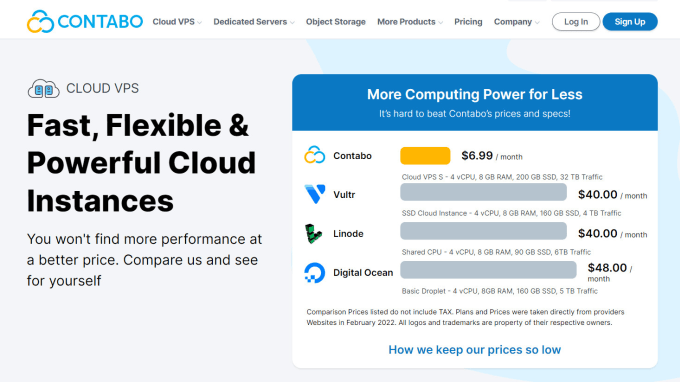The image size is (680, 382).
Task: Expand the Cloud VPS dropdown menu
Action: point(177,22)
